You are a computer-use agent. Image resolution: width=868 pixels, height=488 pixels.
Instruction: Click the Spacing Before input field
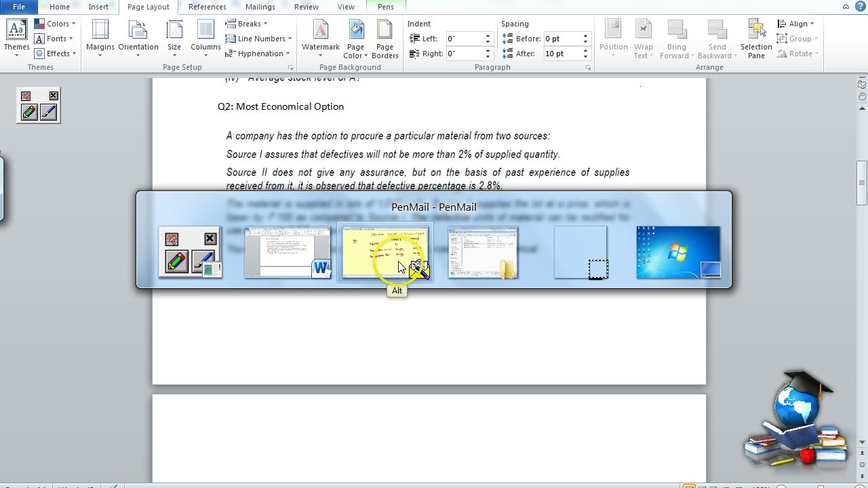(563, 39)
